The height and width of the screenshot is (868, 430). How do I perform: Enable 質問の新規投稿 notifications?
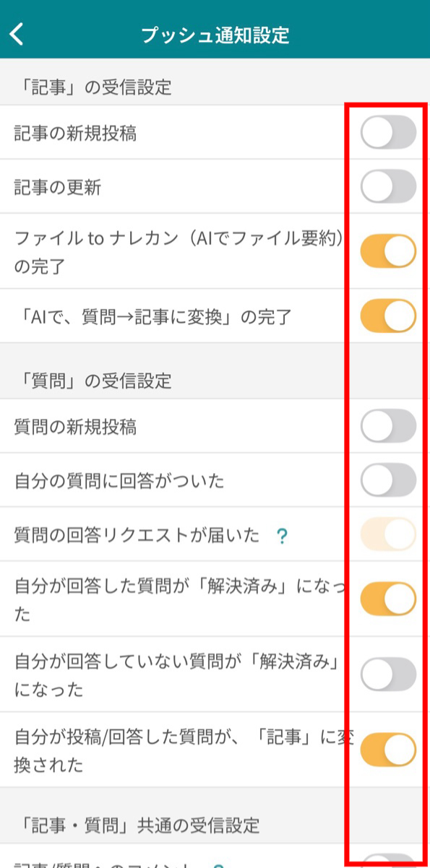pos(387,426)
